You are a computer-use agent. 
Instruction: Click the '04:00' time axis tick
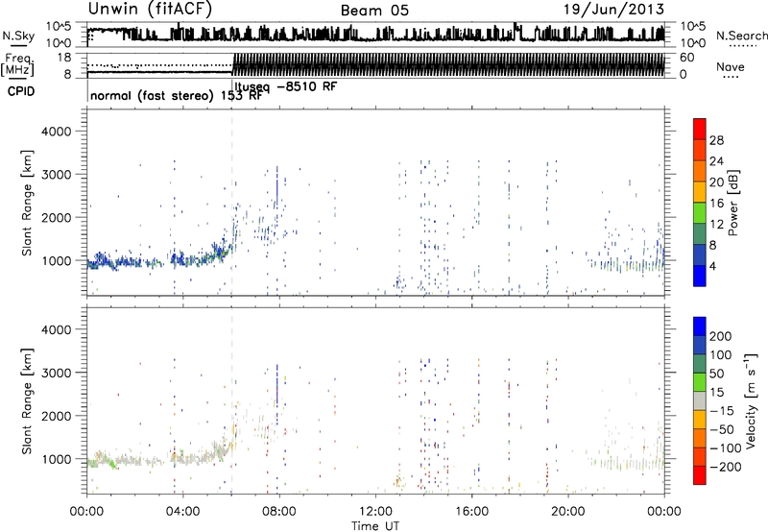pyautogui.click(x=182, y=512)
